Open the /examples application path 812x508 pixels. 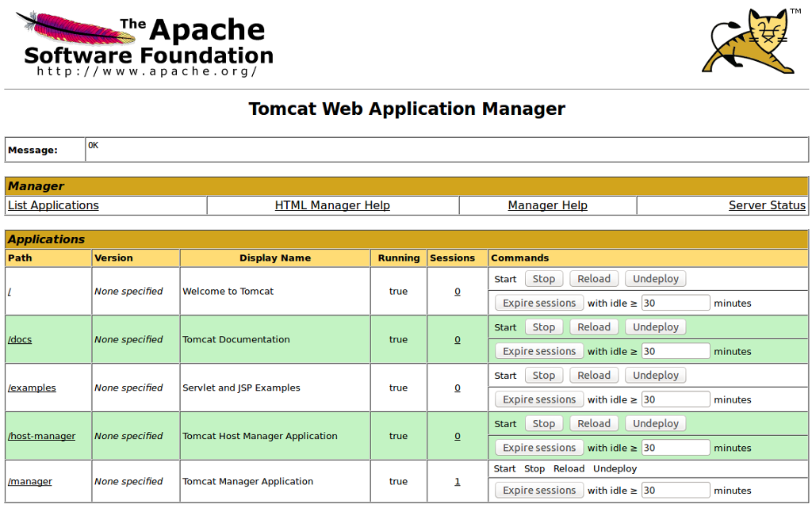32,388
